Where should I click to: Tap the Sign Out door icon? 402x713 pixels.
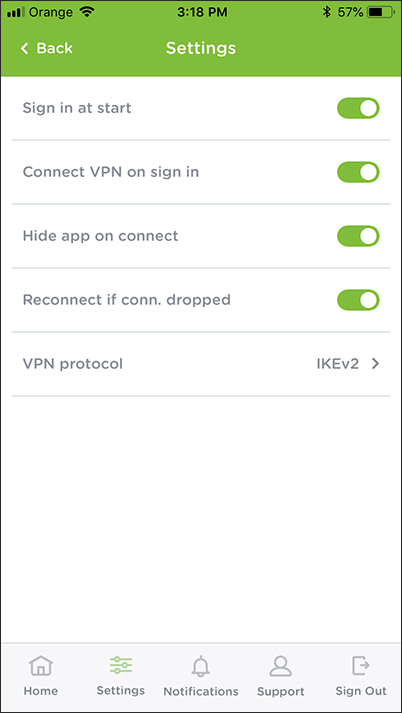tap(361, 666)
